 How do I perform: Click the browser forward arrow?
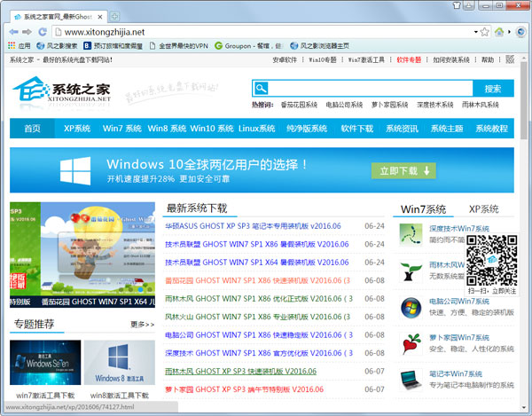(x=27, y=32)
